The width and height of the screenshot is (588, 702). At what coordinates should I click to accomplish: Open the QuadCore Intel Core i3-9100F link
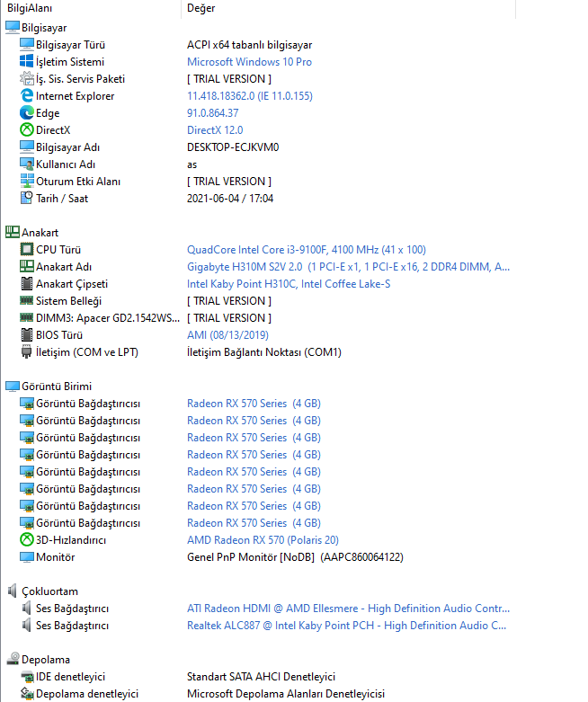click(x=307, y=249)
